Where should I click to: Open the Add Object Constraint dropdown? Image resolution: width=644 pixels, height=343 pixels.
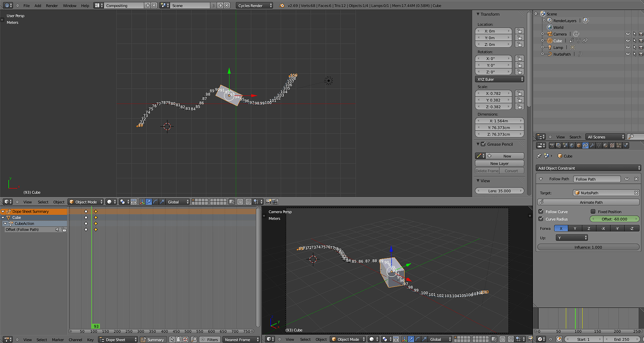click(x=588, y=168)
